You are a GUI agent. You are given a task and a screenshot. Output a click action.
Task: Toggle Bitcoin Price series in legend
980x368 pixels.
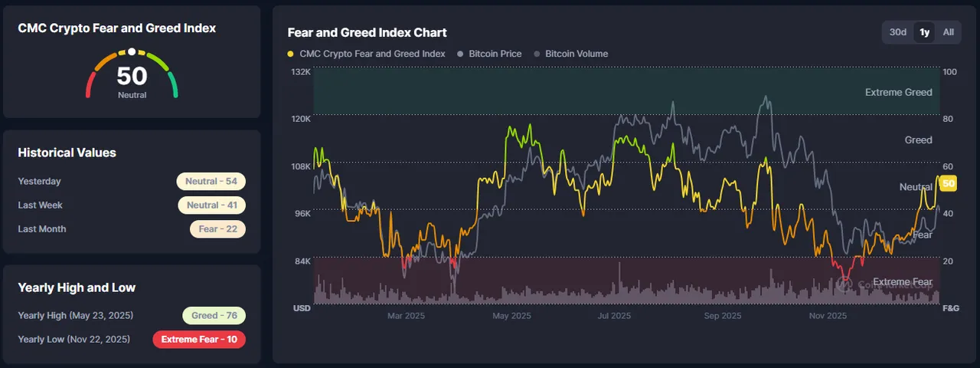click(x=489, y=54)
